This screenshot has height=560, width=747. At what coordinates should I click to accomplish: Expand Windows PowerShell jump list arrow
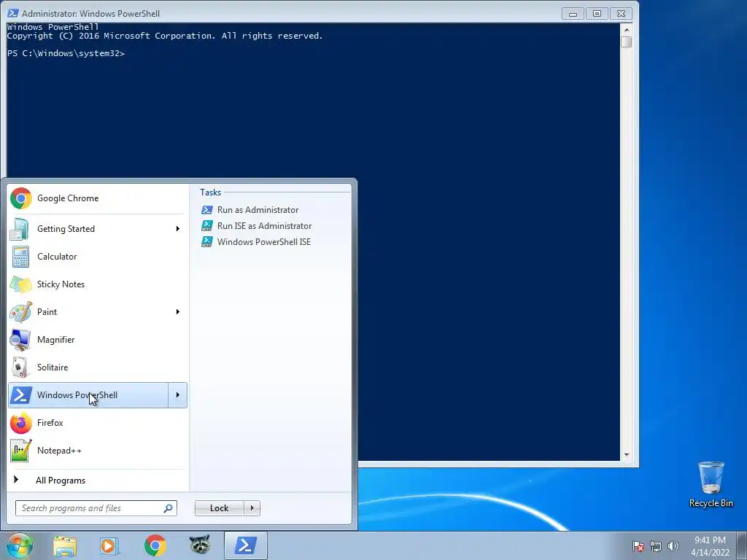[x=178, y=395]
